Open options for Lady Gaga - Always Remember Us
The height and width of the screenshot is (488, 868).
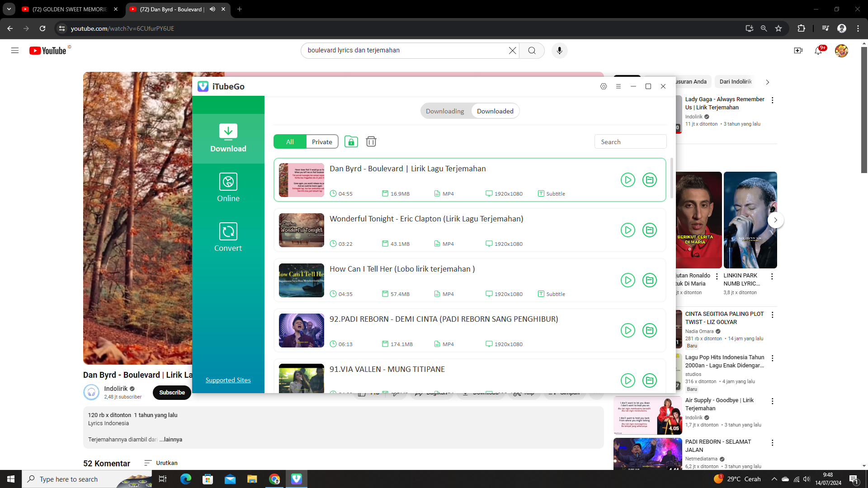tap(773, 100)
